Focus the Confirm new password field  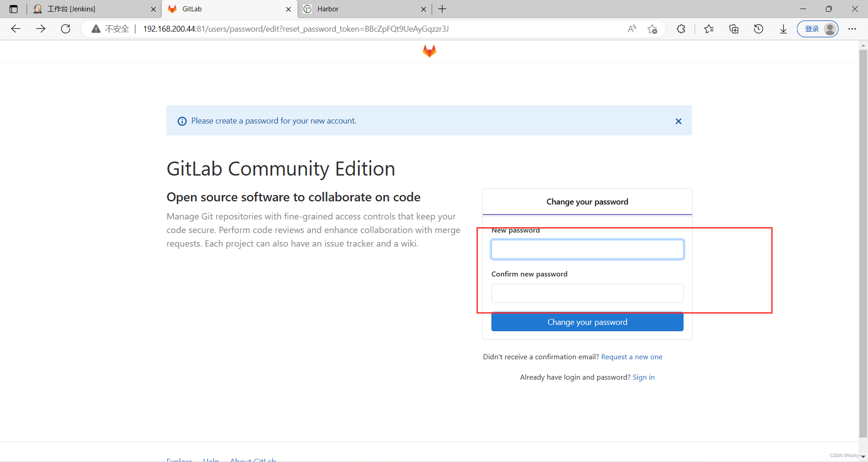pos(587,293)
